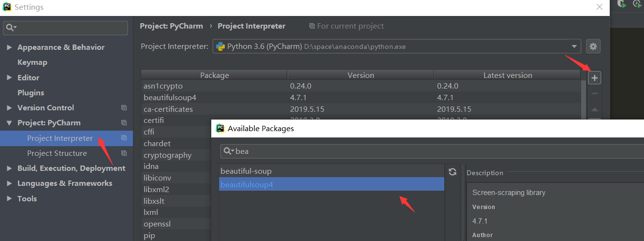Click the settings search input field
Image resolution: width=644 pixels, height=241 pixels.
point(66,28)
